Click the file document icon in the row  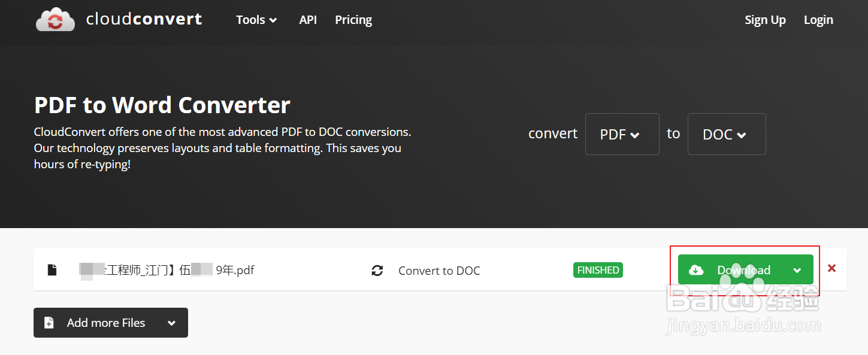tap(52, 270)
